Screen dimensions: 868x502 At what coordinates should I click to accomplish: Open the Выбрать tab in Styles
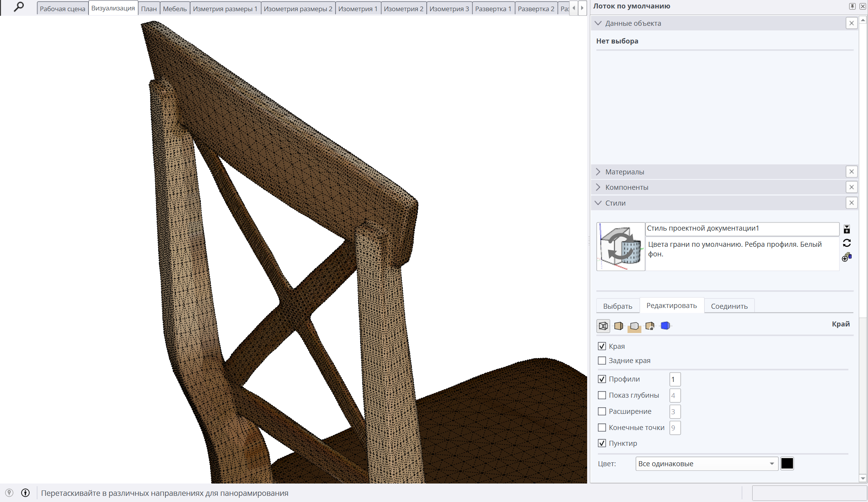pos(618,306)
